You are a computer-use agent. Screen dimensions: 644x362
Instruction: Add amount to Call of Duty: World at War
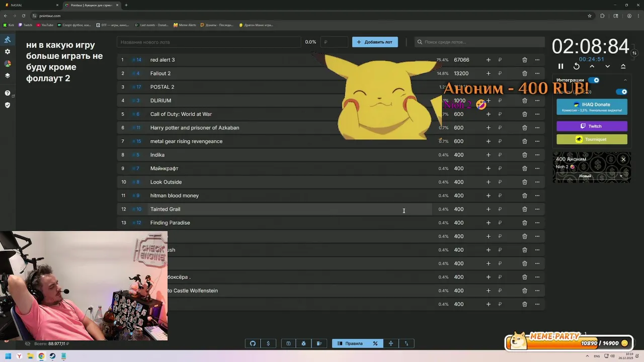(488, 114)
